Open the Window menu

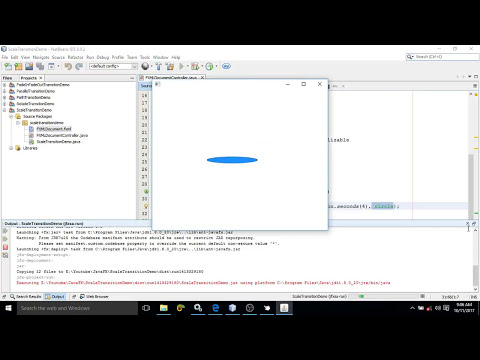(x=160, y=57)
